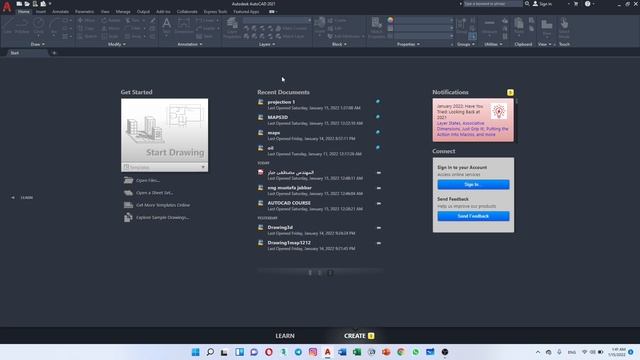The image size is (640, 360).
Task: Click Open Files link
Action: point(148,180)
